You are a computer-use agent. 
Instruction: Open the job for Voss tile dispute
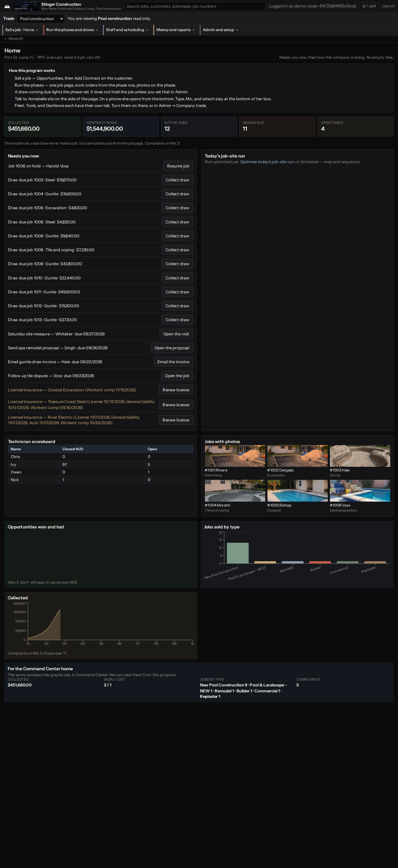click(x=177, y=376)
